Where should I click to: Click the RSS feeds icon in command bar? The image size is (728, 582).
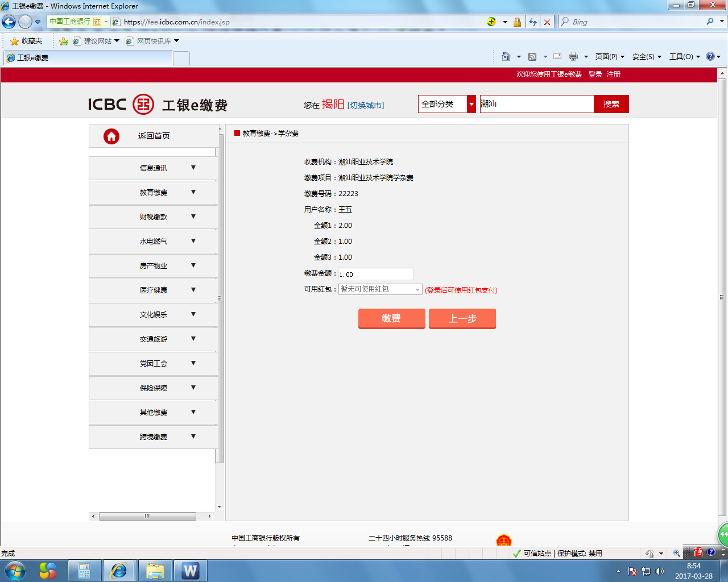tap(532, 56)
